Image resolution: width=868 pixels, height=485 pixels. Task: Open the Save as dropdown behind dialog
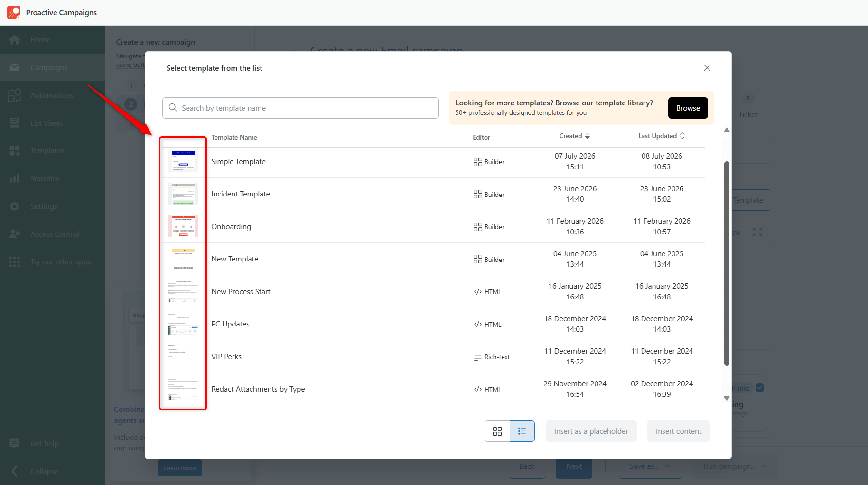coord(650,466)
